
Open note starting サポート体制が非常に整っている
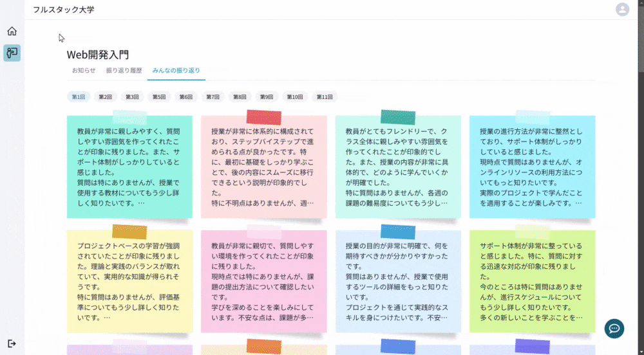pos(533,281)
